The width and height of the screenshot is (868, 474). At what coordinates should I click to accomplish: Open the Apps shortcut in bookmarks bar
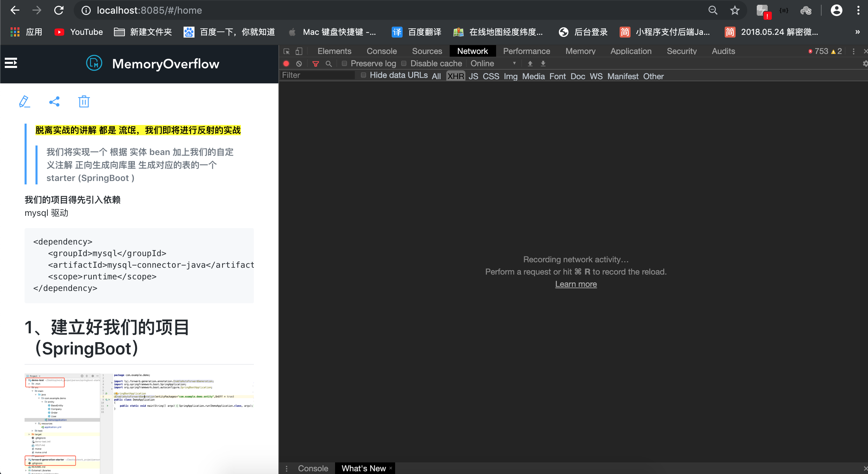[26, 32]
